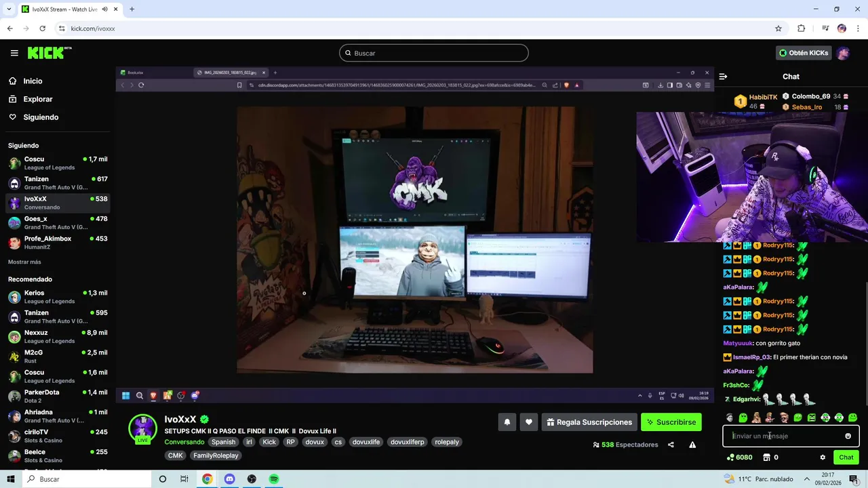Click the KICK logo
The image size is (868, 488).
pos(50,53)
